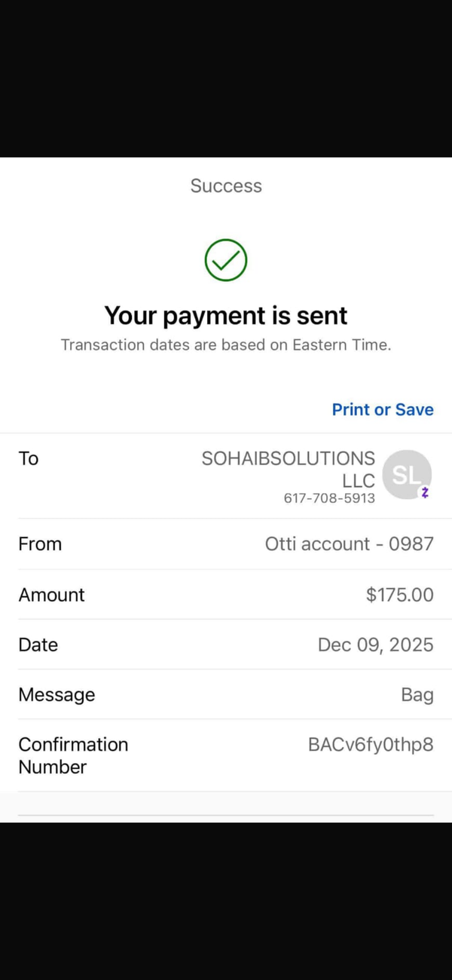Tap the purple Zelle badge on avatar
The height and width of the screenshot is (980, 452).
tap(425, 493)
